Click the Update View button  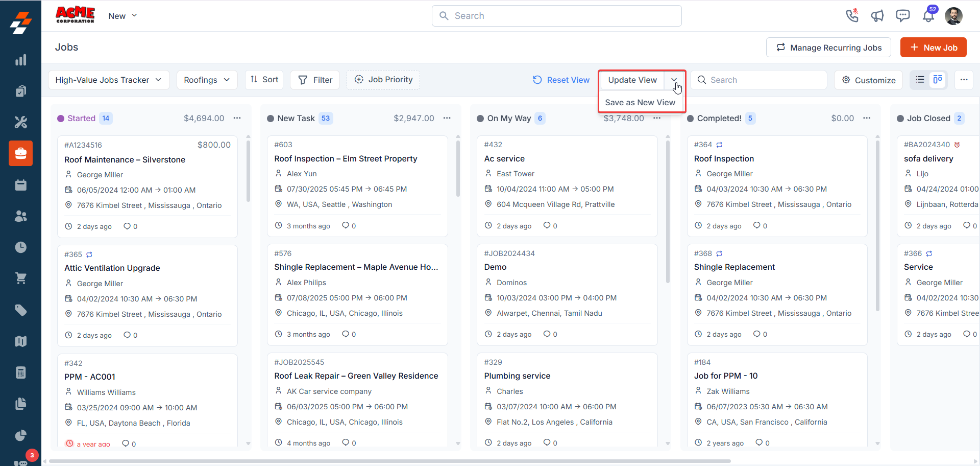click(x=632, y=80)
